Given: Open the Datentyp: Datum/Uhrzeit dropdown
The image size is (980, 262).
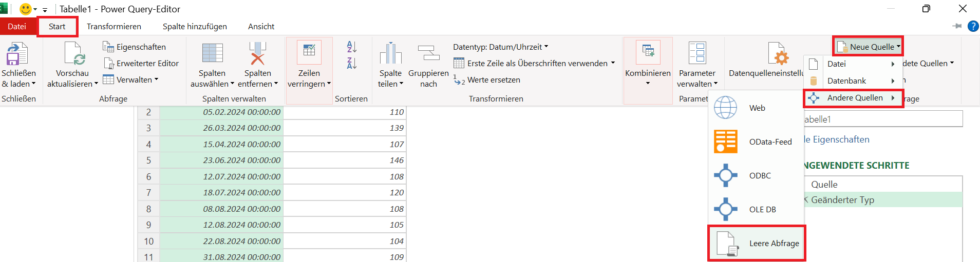Looking at the screenshot, I should tap(500, 47).
